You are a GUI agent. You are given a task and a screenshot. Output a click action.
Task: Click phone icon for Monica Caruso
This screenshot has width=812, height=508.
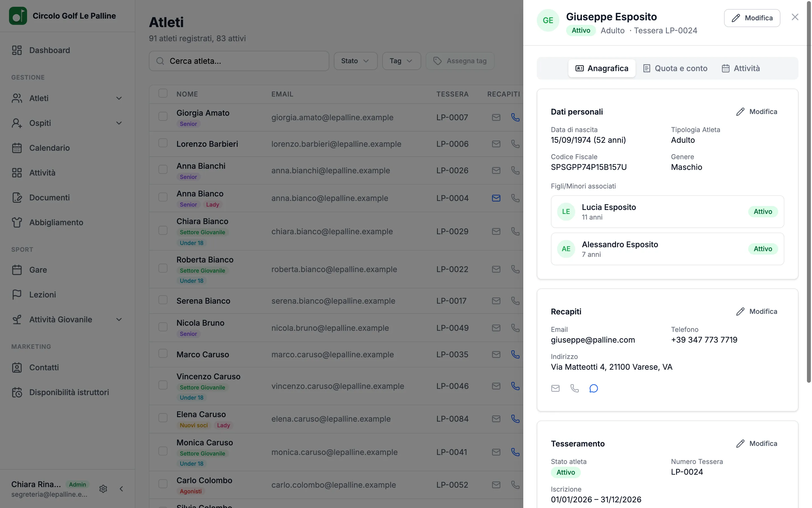click(515, 452)
